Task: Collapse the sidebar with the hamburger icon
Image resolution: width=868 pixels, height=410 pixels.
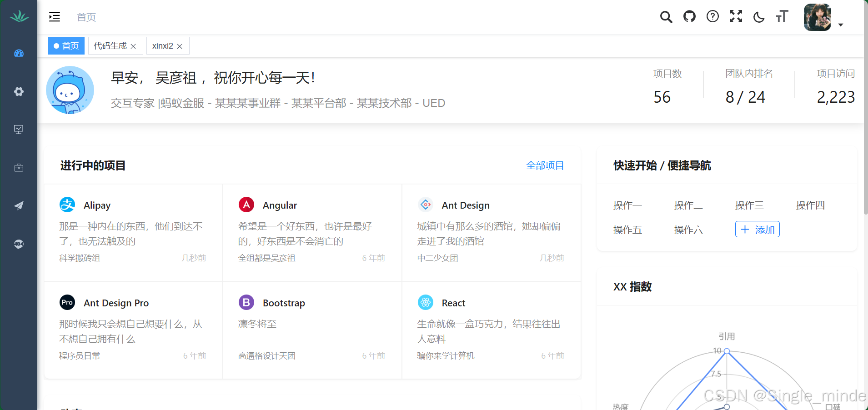Action: (55, 17)
